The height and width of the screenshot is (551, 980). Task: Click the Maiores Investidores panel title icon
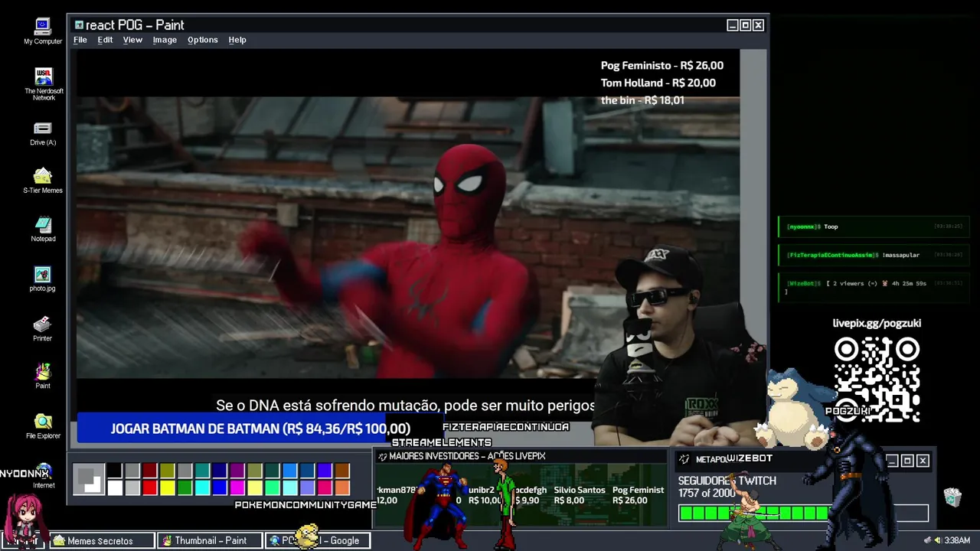383,456
